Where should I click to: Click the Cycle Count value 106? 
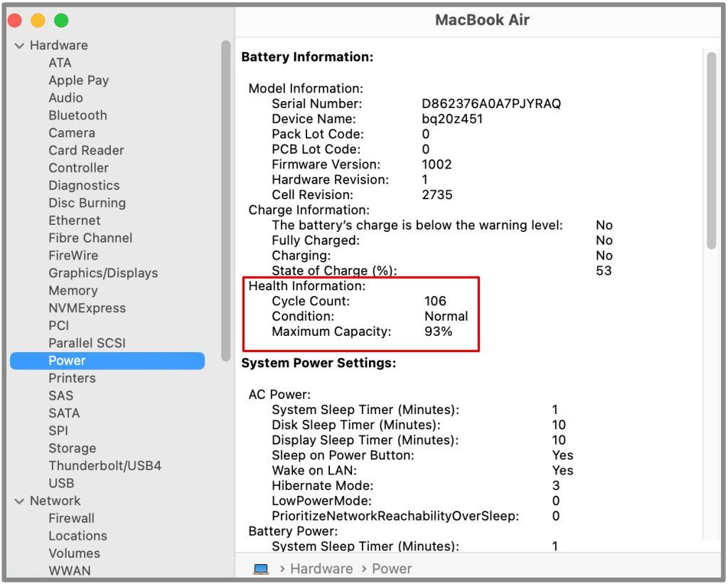[435, 301]
